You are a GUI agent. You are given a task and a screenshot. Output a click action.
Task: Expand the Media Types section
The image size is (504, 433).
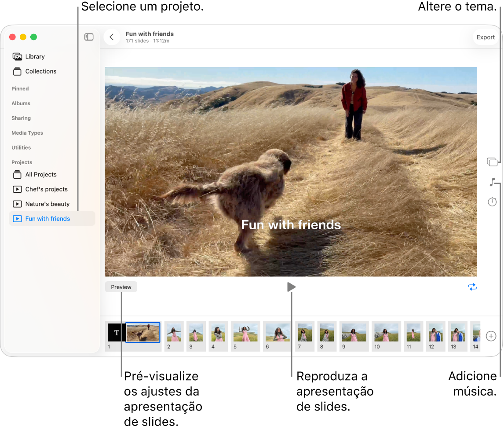27,133
